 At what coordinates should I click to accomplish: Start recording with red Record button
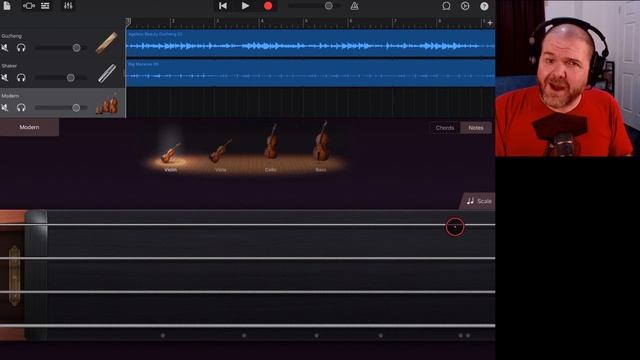pyautogui.click(x=268, y=6)
